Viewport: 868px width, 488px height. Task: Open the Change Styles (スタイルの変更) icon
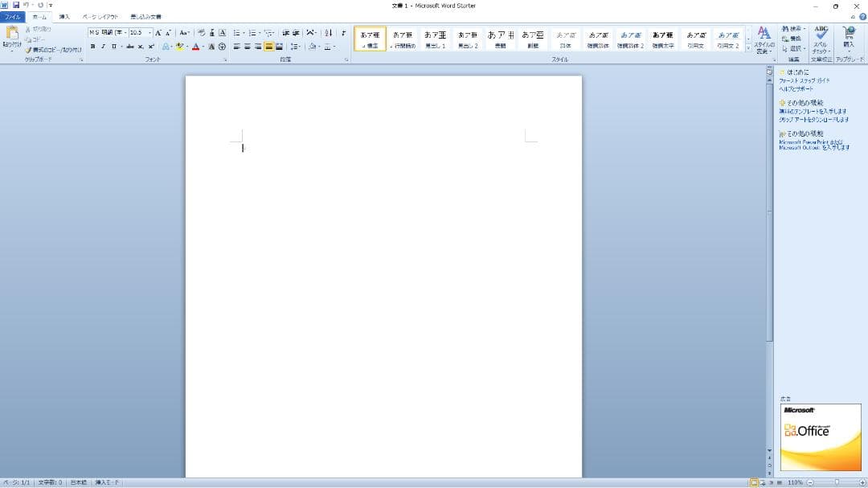764,39
